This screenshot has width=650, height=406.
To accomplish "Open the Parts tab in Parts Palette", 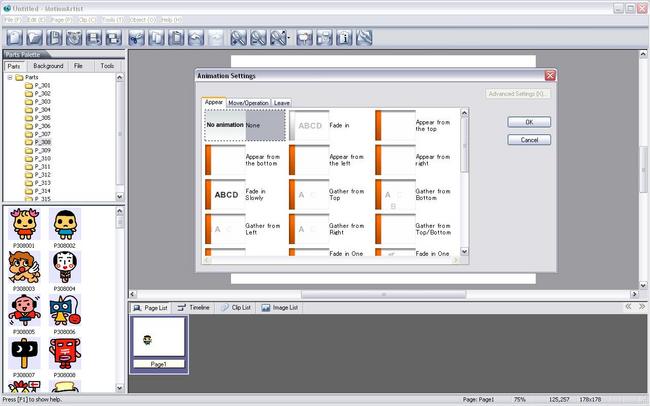I will click(14, 66).
